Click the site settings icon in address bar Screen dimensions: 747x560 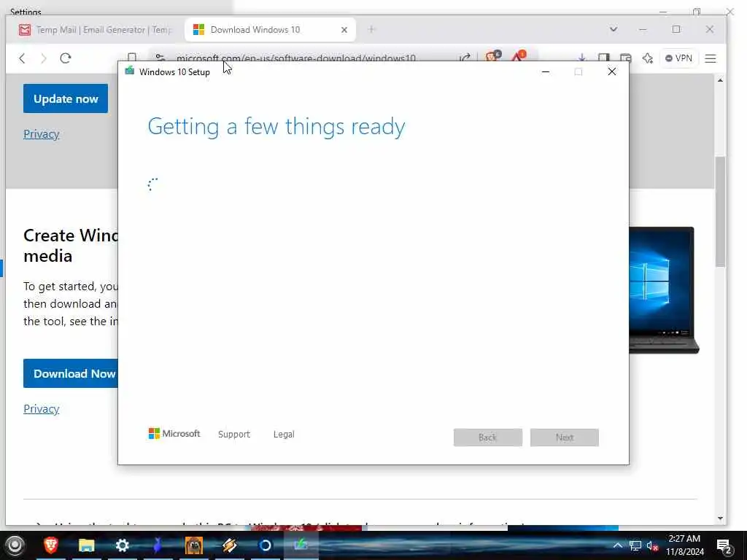tap(160, 58)
